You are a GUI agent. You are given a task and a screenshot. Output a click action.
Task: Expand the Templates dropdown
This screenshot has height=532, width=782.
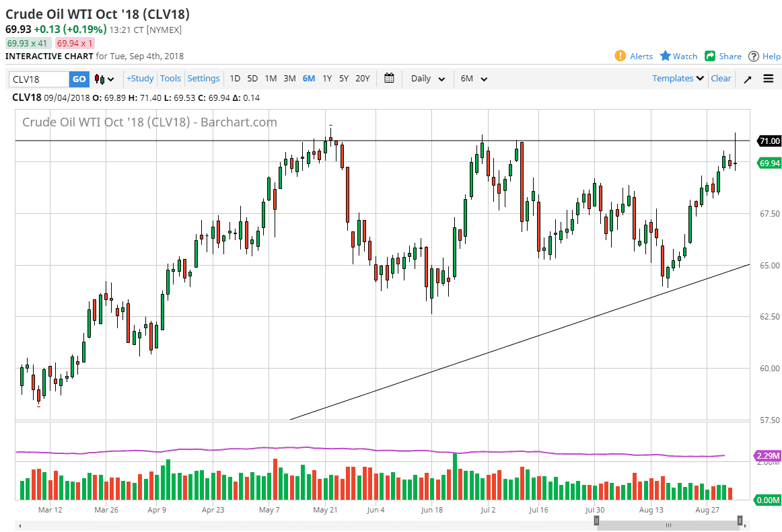pyautogui.click(x=676, y=78)
